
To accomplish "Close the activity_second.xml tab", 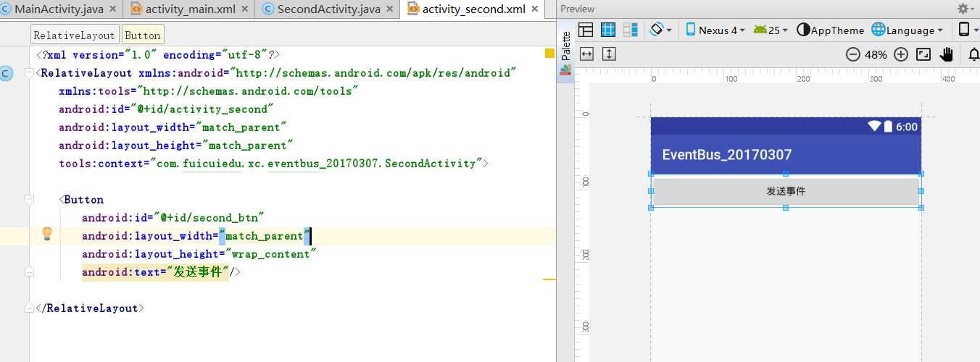I will (x=536, y=9).
